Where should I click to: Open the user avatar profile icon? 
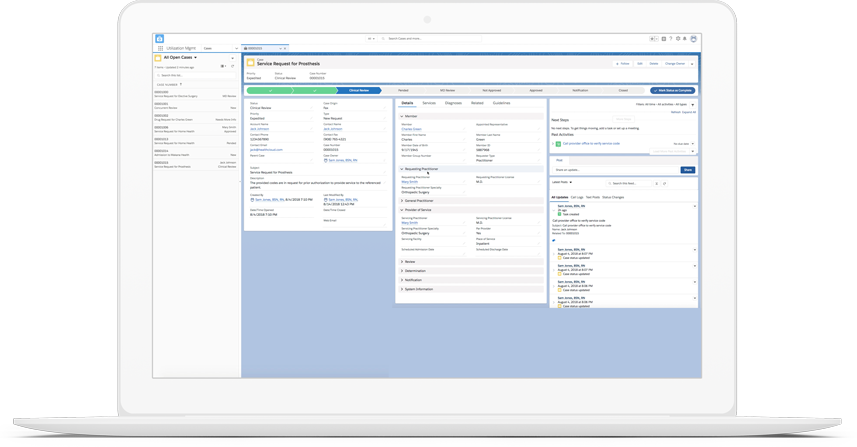pyautogui.click(x=693, y=39)
